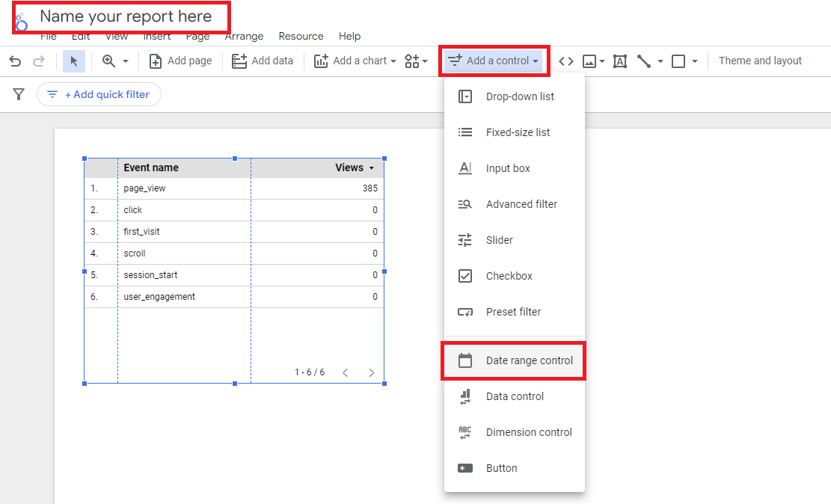
Task: Choose Advanced filter control
Action: pyautogui.click(x=515, y=204)
